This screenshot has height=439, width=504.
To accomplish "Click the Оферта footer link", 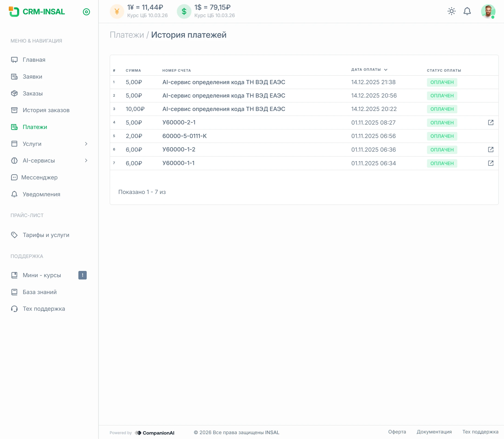I will tap(397, 432).
